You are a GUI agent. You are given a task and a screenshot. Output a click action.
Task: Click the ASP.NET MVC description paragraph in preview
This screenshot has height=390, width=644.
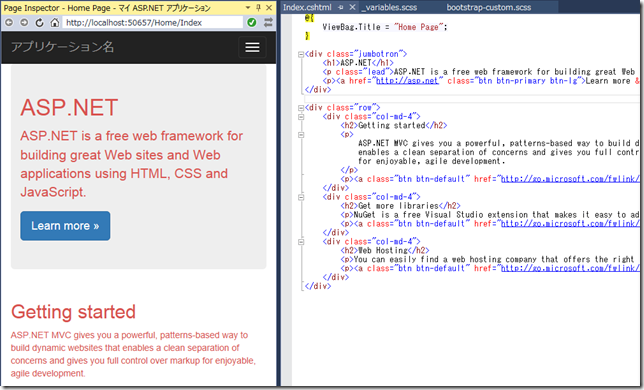pos(133,354)
